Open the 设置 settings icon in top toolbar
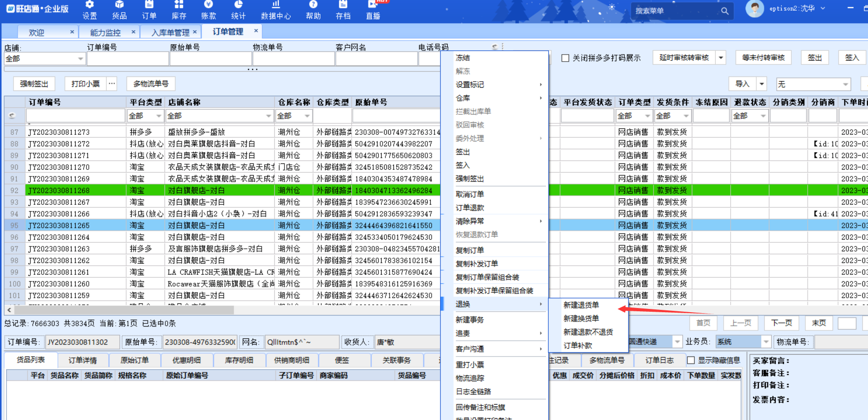868x420 pixels. [89, 10]
